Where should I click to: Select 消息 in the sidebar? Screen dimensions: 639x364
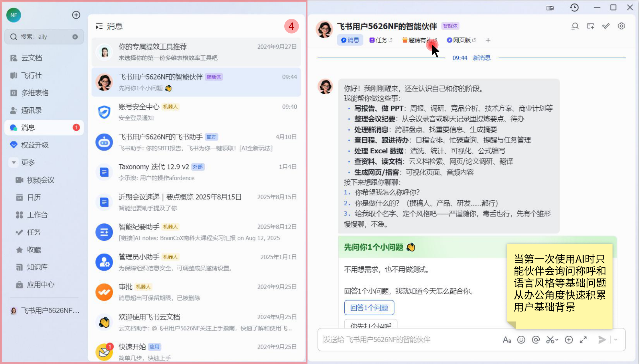pyautogui.click(x=44, y=128)
